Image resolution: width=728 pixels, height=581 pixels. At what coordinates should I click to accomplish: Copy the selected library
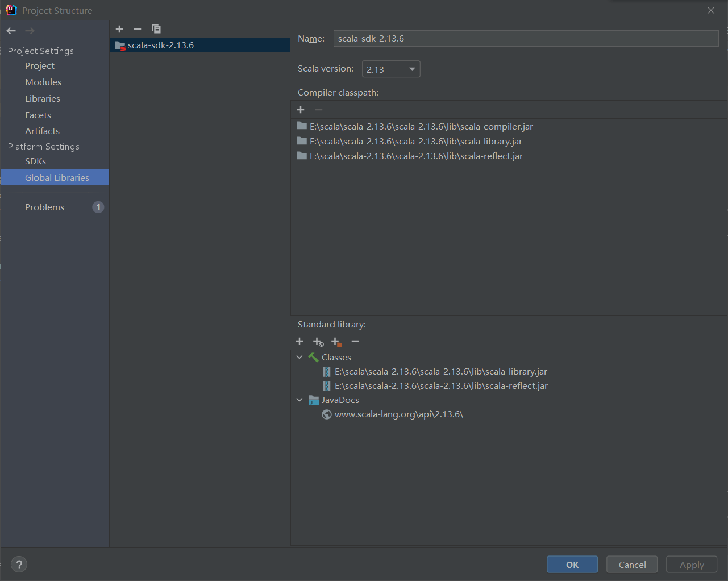[156, 29]
